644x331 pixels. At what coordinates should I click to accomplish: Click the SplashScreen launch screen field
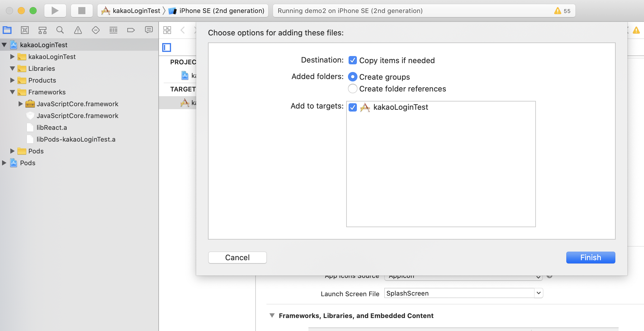459,293
